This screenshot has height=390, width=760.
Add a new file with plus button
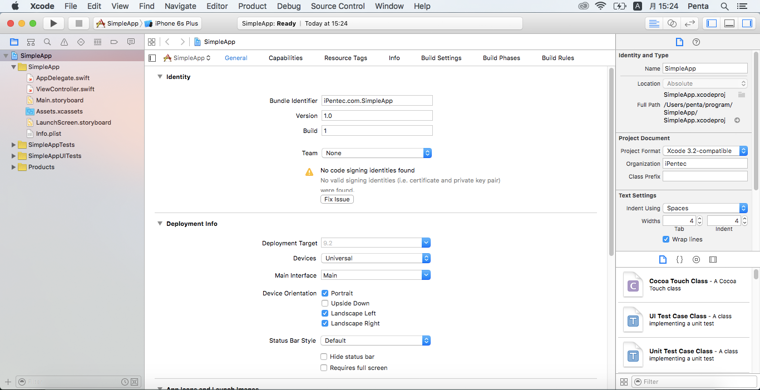pos(8,382)
